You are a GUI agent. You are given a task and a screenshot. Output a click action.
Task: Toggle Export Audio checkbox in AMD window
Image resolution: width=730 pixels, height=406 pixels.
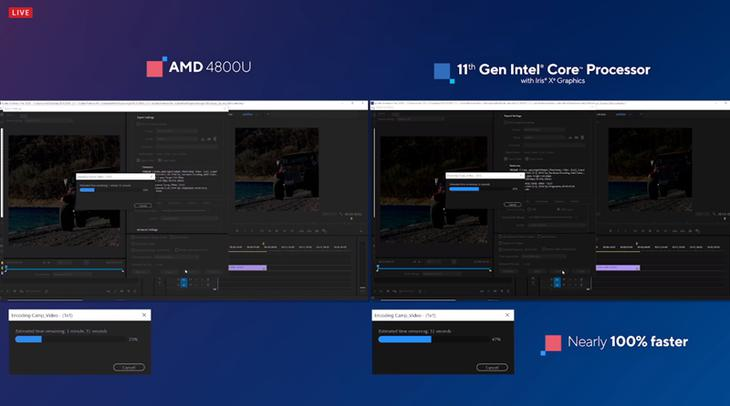159,160
